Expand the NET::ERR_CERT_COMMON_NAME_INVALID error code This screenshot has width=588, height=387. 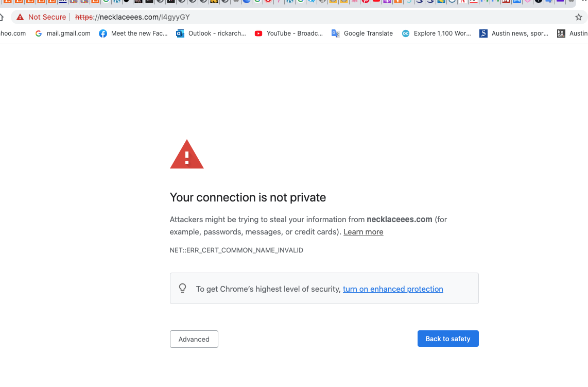point(236,250)
